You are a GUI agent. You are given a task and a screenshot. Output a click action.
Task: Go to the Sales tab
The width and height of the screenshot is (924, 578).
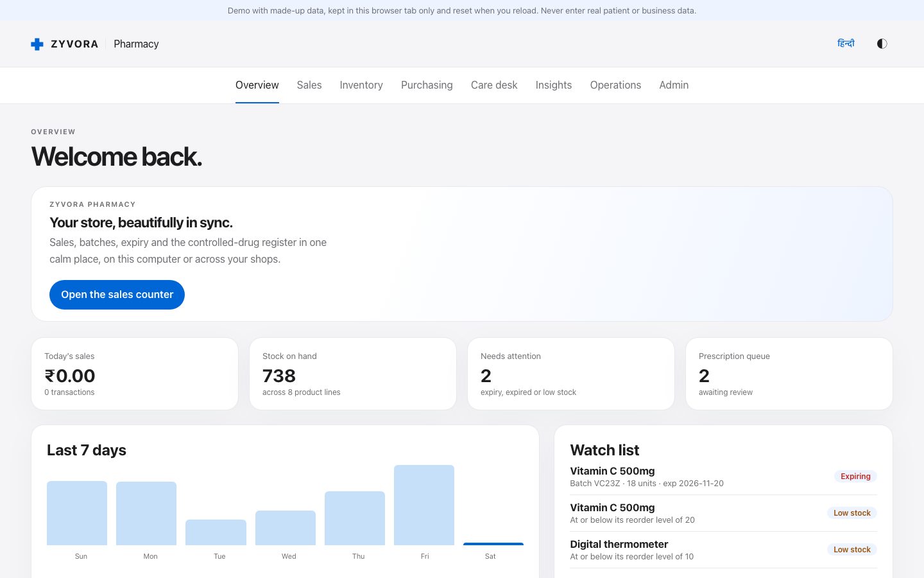(x=309, y=85)
